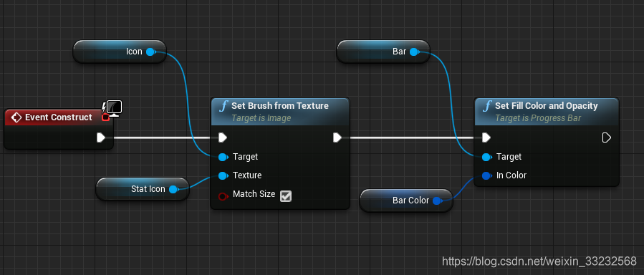Uncheck the Match Size checkbox

click(x=285, y=197)
